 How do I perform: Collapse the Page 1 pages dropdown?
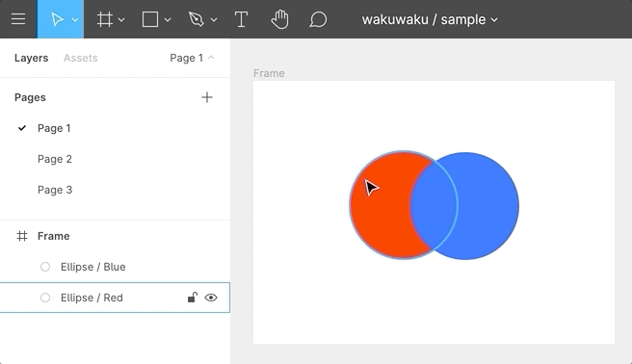point(192,58)
